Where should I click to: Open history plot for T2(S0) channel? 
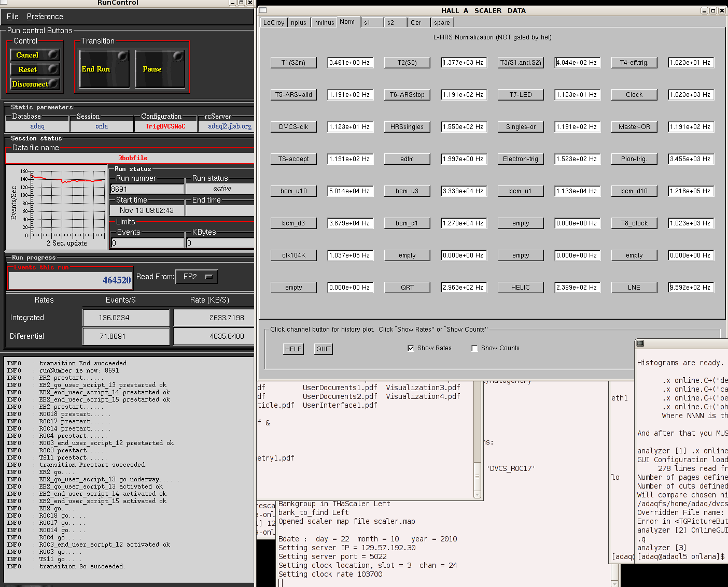(407, 63)
